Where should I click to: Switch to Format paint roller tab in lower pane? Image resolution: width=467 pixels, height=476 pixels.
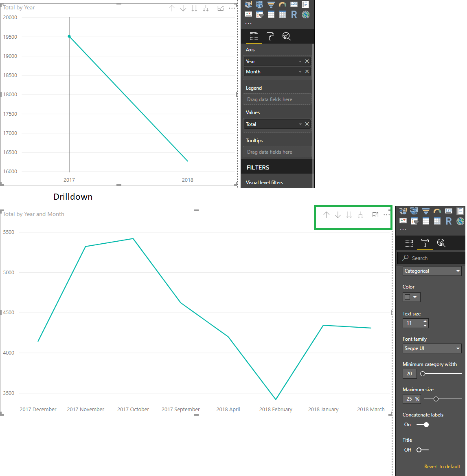[x=425, y=243]
